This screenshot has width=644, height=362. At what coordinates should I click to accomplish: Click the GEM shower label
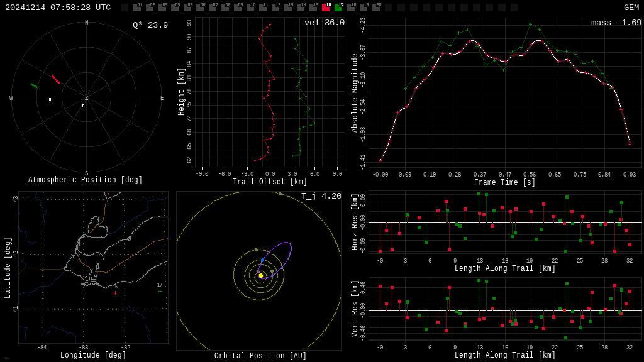coord(631,8)
